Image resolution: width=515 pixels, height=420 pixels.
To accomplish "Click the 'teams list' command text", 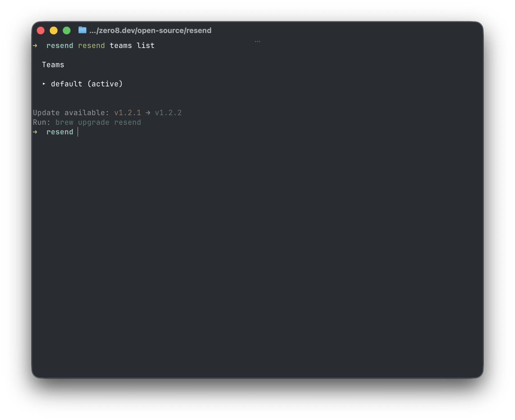I will 132,45.
